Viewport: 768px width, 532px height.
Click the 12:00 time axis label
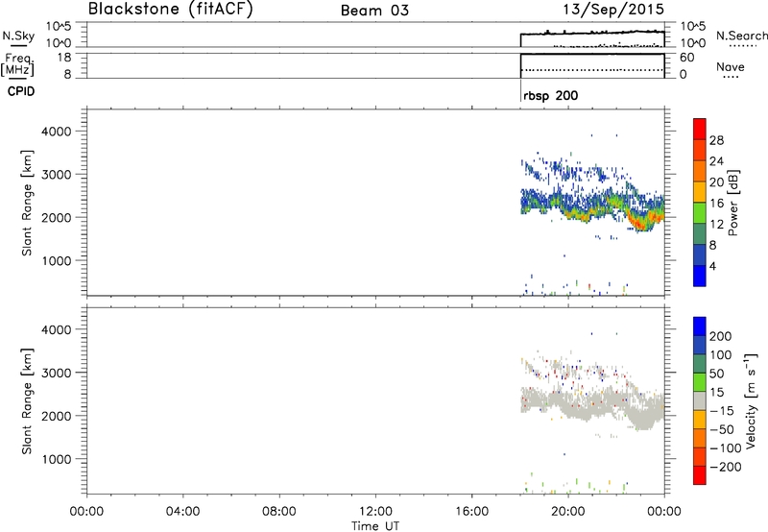[375, 512]
